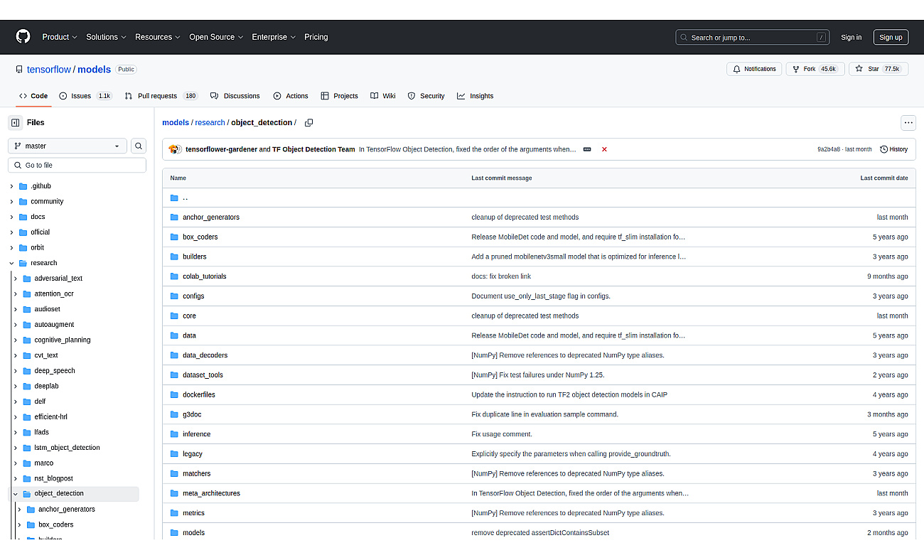Expand the commit message ellipsis button
The height and width of the screenshot is (560, 924).
[x=587, y=149]
